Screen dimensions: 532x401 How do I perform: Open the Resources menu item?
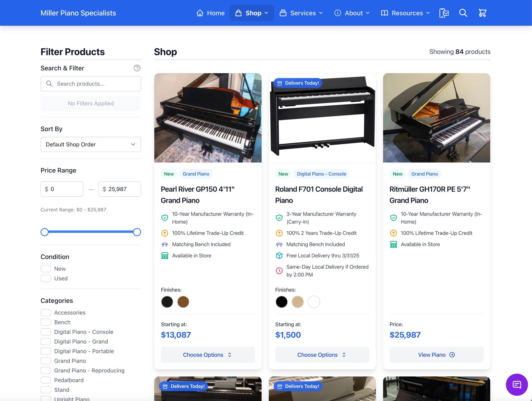pos(405,13)
